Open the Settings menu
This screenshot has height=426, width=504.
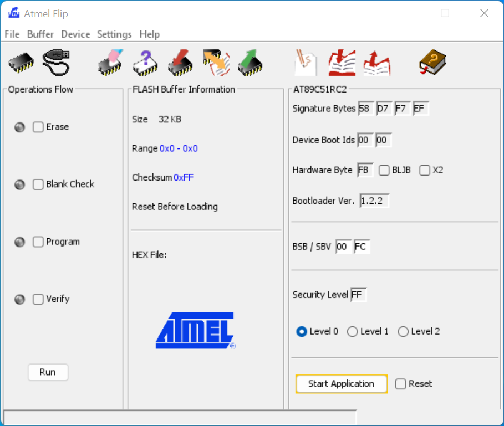coord(114,34)
